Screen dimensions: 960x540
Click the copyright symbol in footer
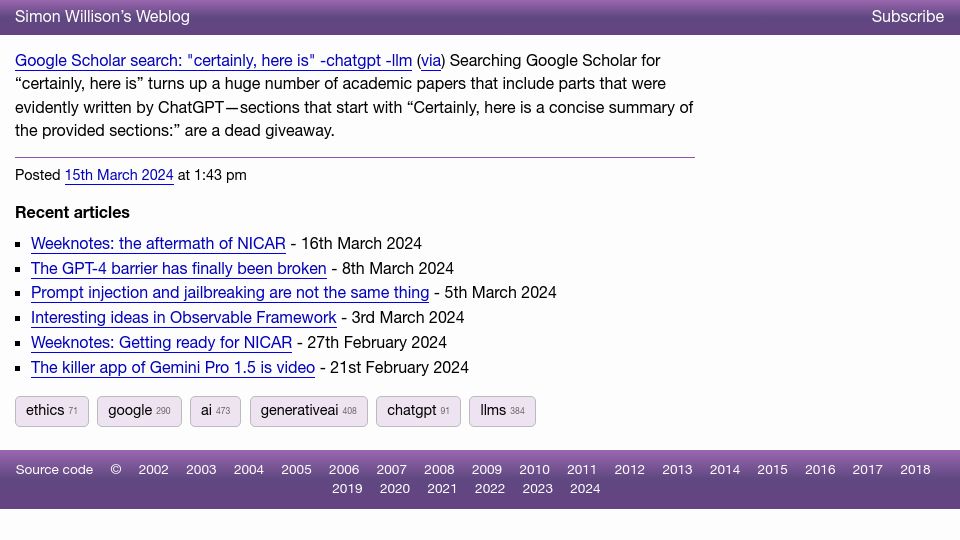click(116, 470)
